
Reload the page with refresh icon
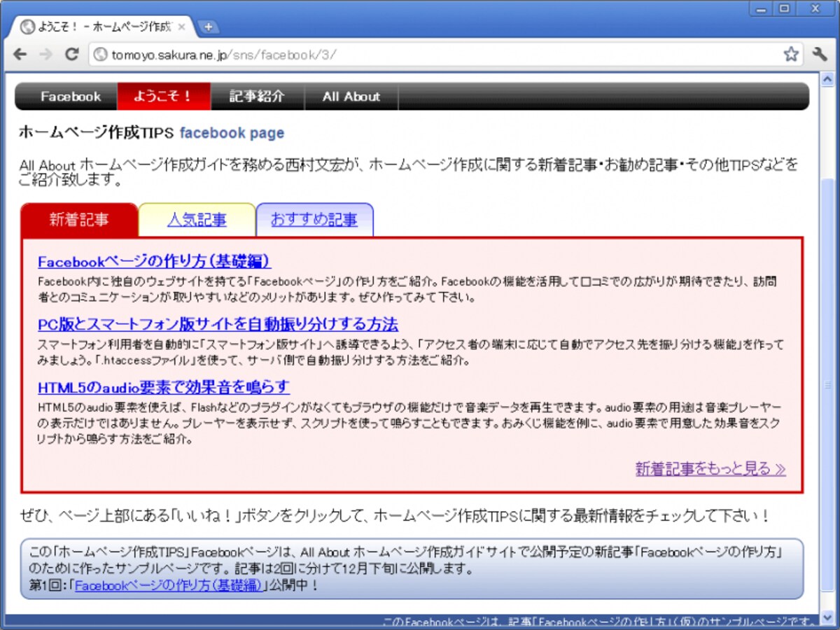pyautogui.click(x=71, y=54)
